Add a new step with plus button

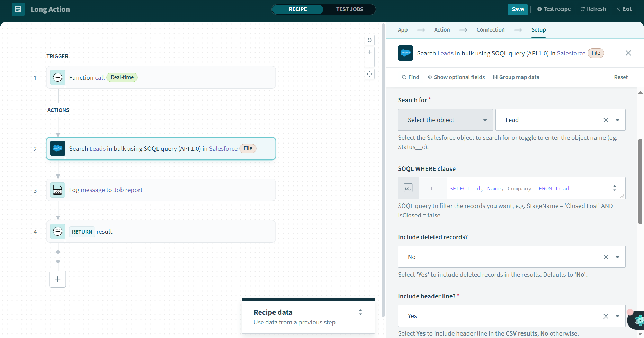(58, 279)
